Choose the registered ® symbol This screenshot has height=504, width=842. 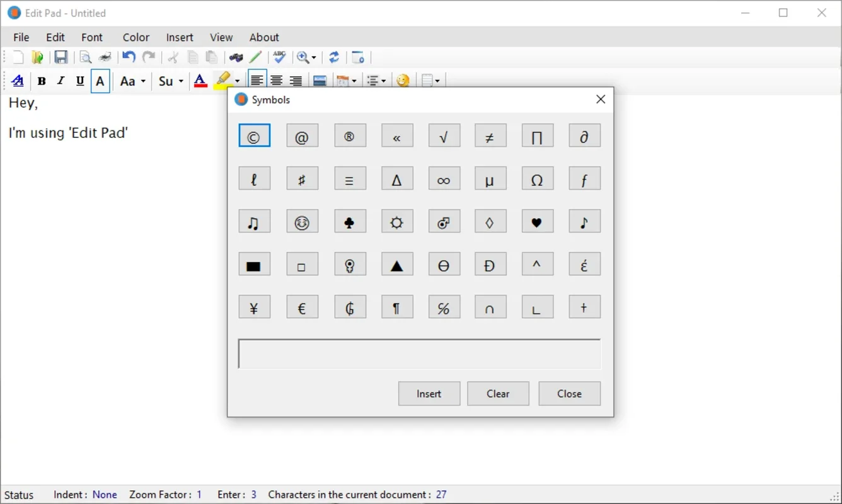(x=350, y=135)
